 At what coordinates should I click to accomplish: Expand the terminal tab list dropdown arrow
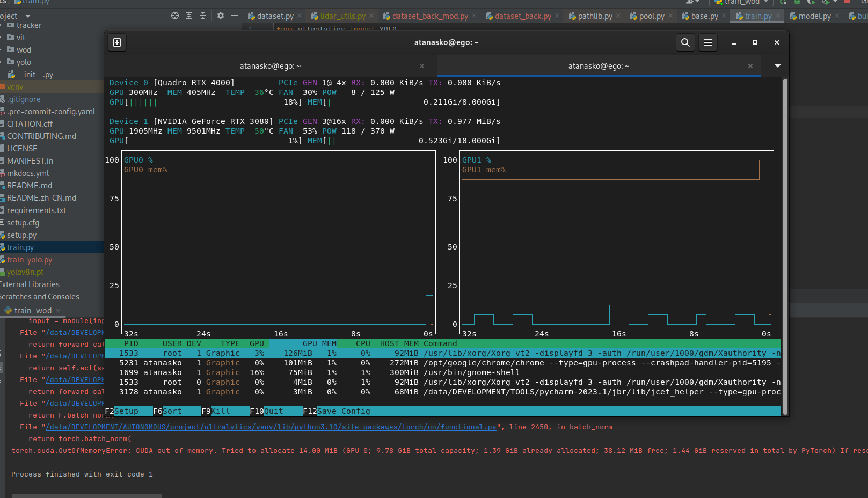point(777,66)
